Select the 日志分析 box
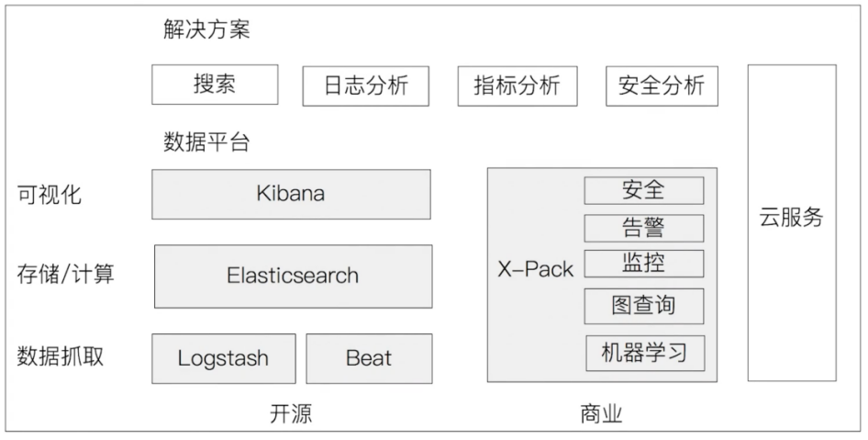 click(365, 86)
